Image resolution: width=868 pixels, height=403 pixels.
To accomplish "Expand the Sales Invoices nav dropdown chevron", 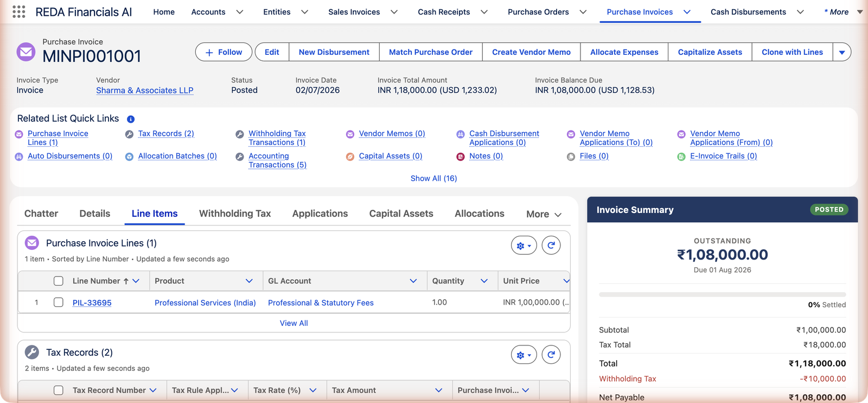I will pos(394,12).
